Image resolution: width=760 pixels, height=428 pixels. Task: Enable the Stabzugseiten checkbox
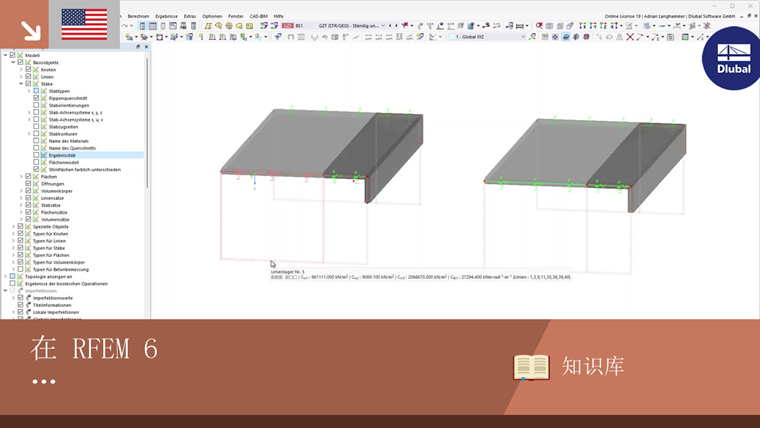pyautogui.click(x=36, y=127)
